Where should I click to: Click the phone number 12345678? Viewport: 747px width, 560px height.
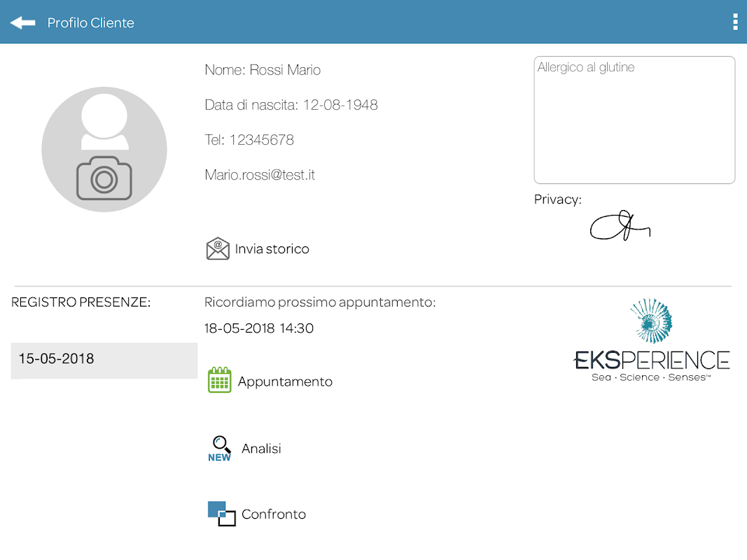pos(262,140)
